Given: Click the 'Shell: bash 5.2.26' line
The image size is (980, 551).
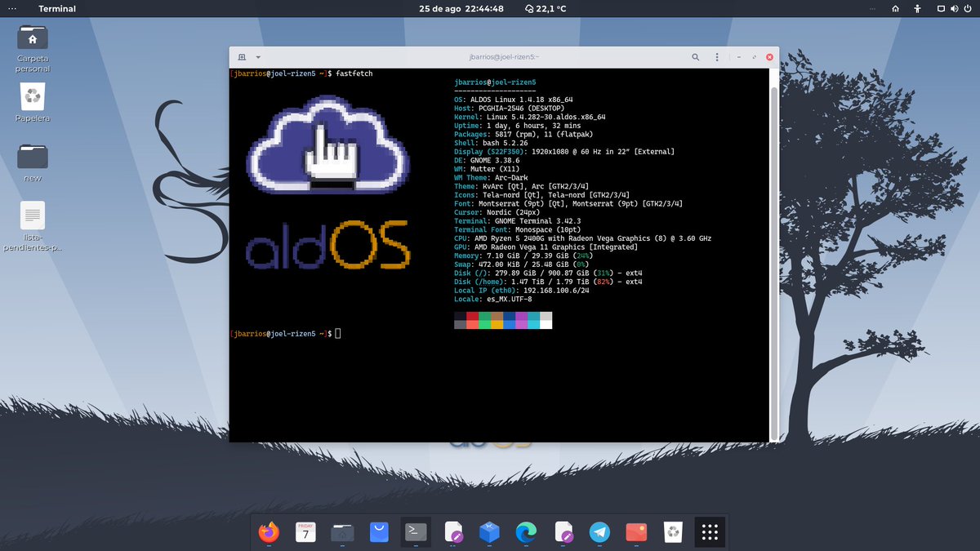Looking at the screenshot, I should [x=491, y=143].
